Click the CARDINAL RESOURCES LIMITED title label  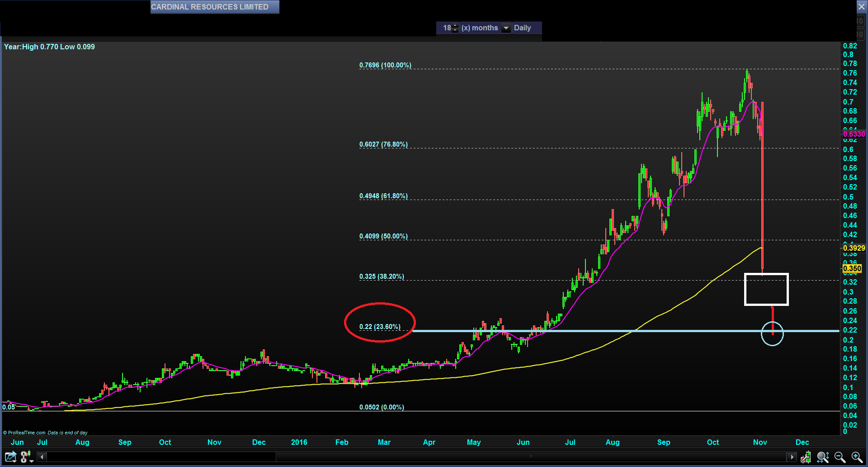[215, 7]
